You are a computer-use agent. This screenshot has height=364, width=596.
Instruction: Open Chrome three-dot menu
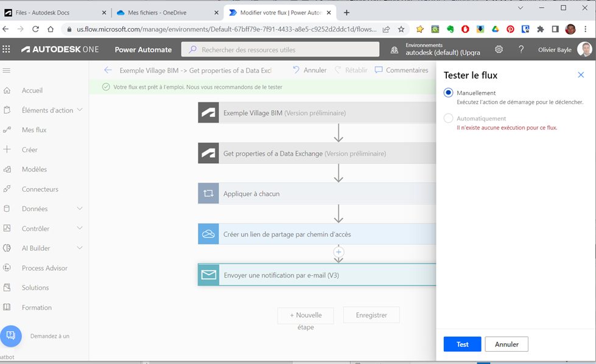click(x=586, y=29)
